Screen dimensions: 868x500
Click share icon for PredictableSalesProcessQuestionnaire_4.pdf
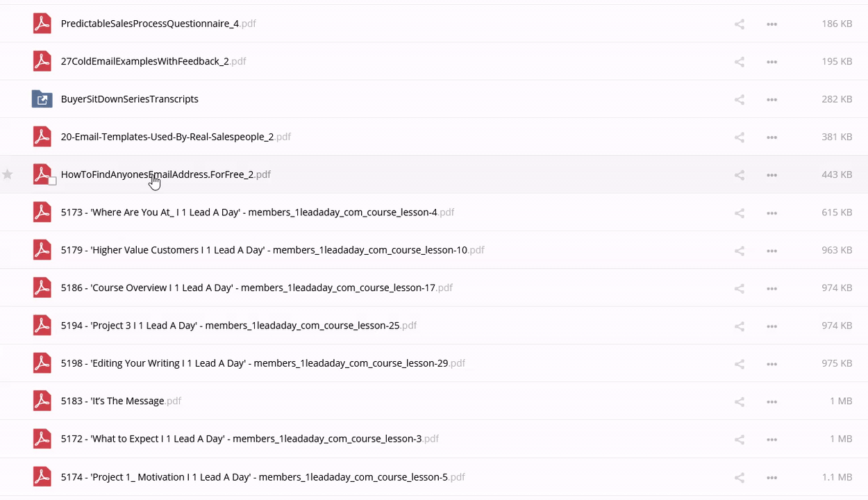click(740, 24)
